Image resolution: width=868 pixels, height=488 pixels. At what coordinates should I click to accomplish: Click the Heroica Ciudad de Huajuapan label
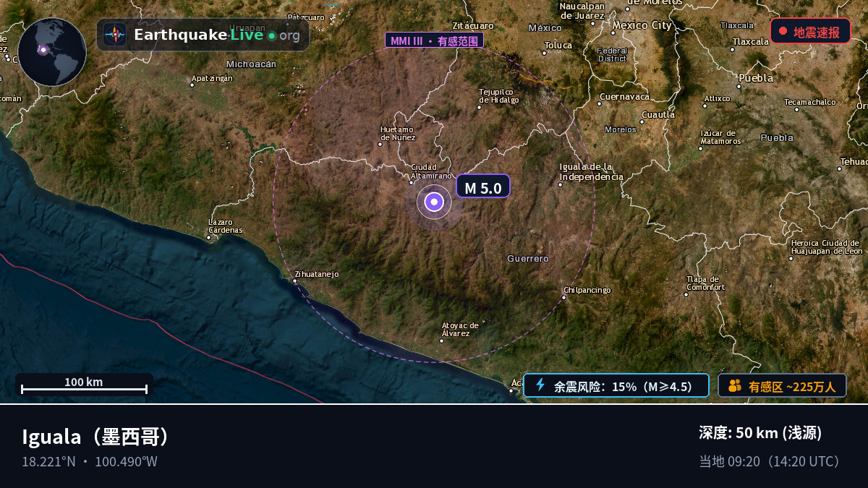[x=827, y=247]
